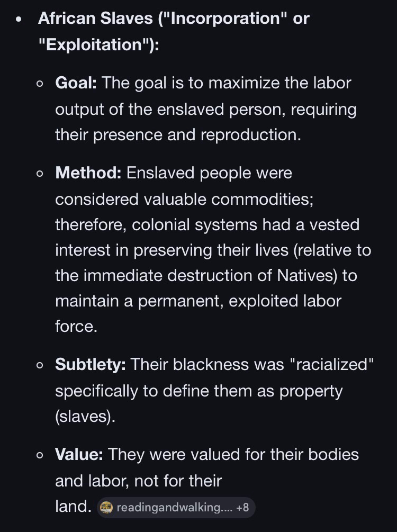Click the solid bullet beside African Slaves
Image resolution: width=397 pixels, height=532 pixels.
pyautogui.click(x=19, y=20)
